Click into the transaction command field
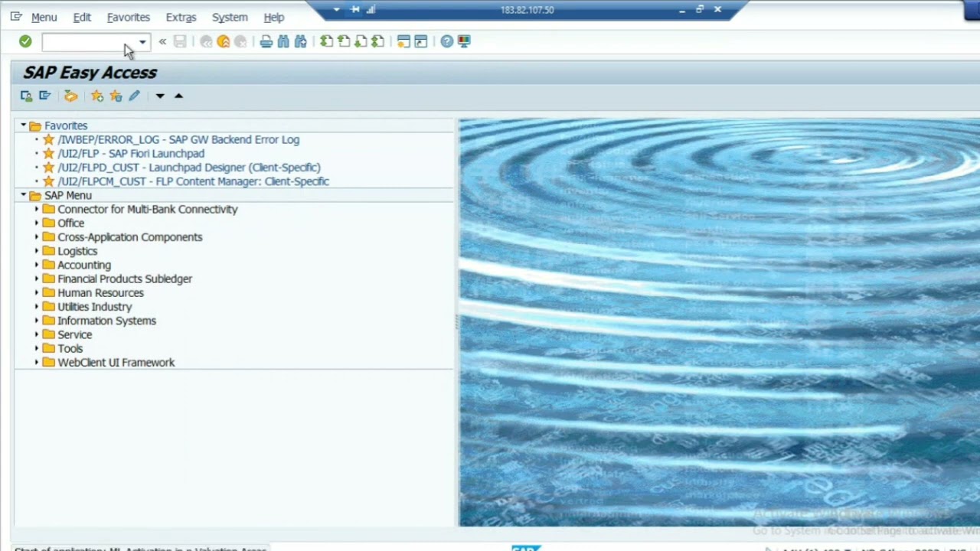Image resolution: width=980 pixels, height=551 pixels. click(89, 42)
